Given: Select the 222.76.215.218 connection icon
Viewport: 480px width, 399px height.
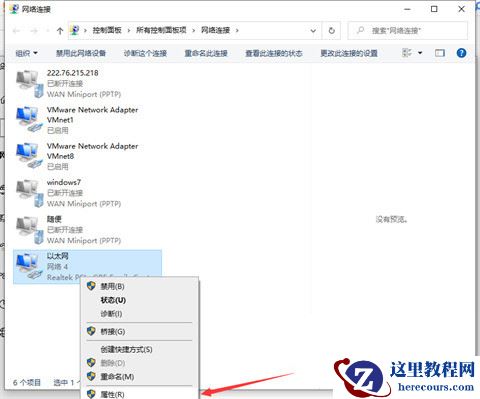Looking at the screenshot, I should tap(29, 84).
